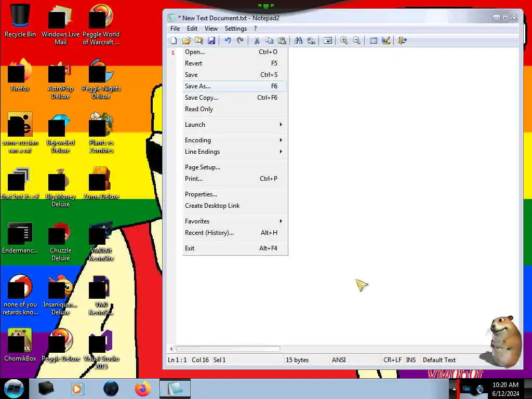Click the Recycle Bin desktop icon
Screen dimensions: 532x399
[20, 21]
